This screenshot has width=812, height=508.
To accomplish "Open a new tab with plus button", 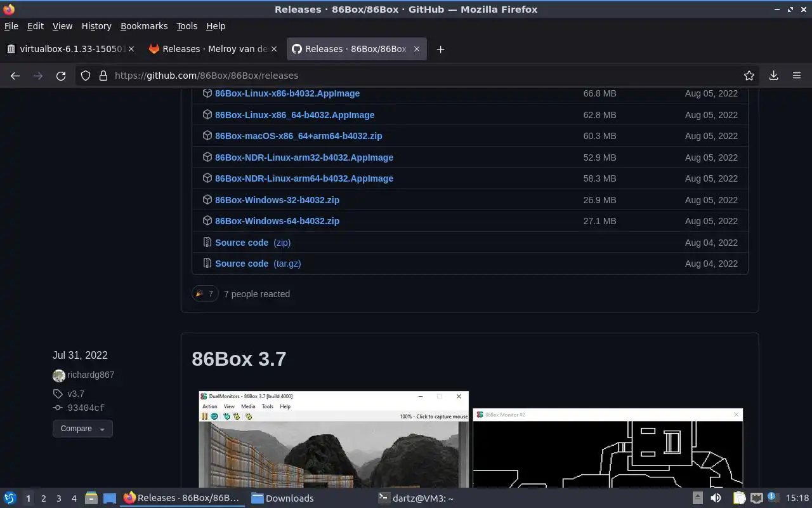I will tap(440, 49).
